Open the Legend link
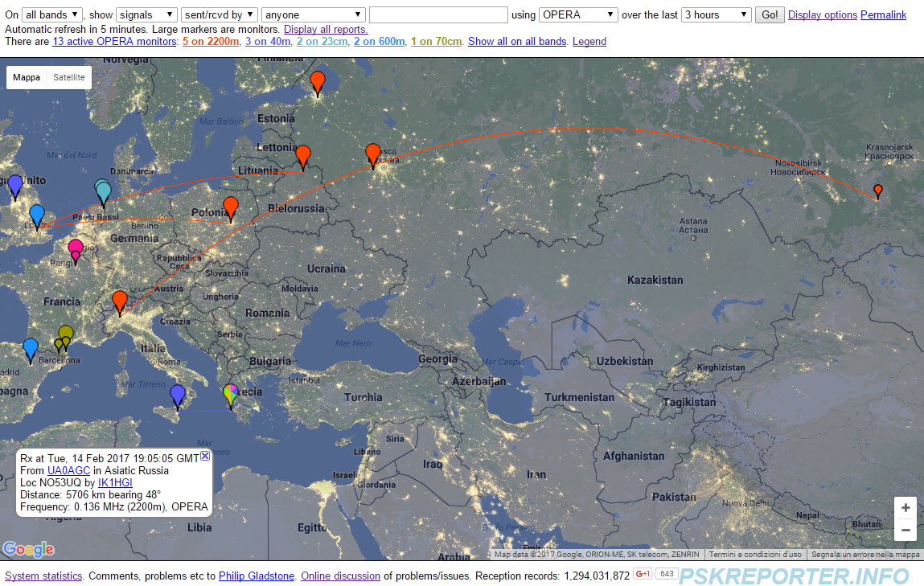This screenshot has width=924, height=586. click(x=589, y=41)
